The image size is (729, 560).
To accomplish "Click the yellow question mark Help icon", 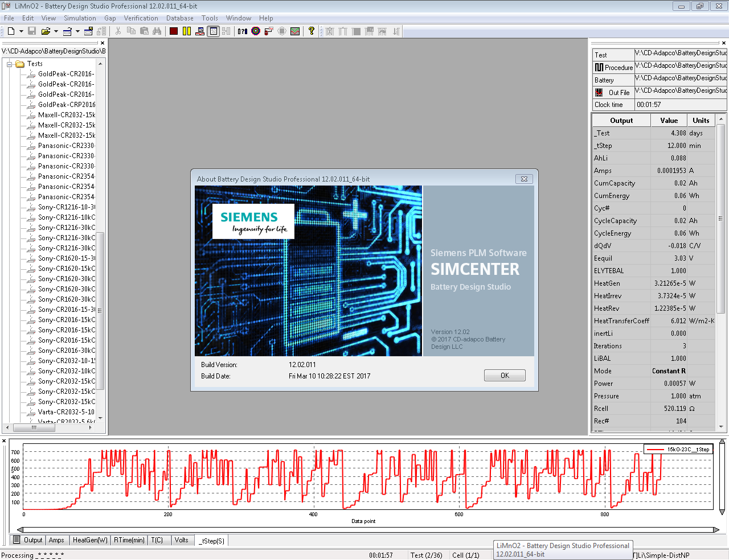I will [x=312, y=31].
